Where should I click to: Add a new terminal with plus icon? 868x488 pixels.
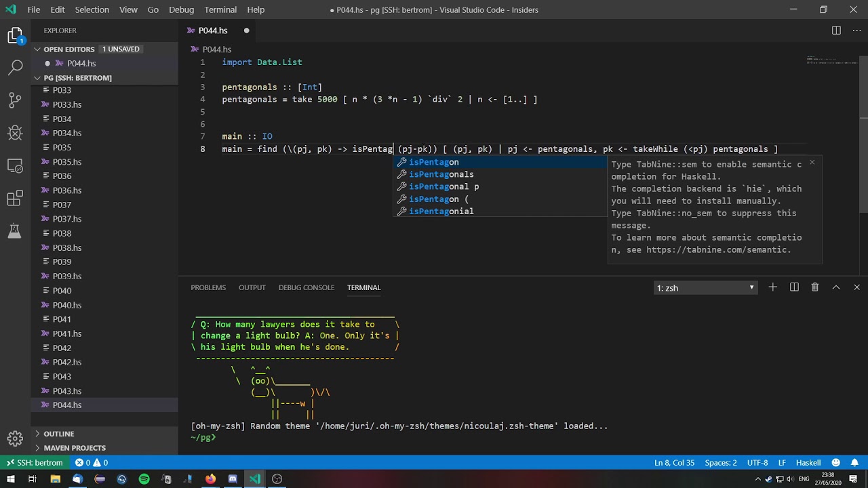pyautogui.click(x=772, y=287)
